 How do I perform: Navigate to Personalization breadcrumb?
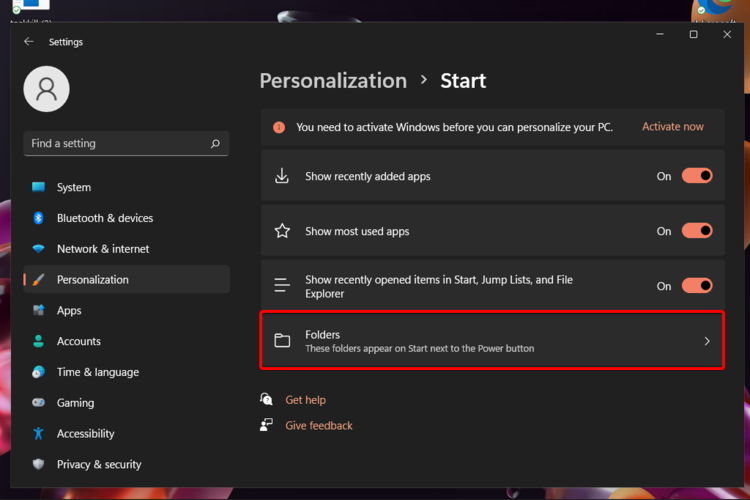(x=333, y=81)
